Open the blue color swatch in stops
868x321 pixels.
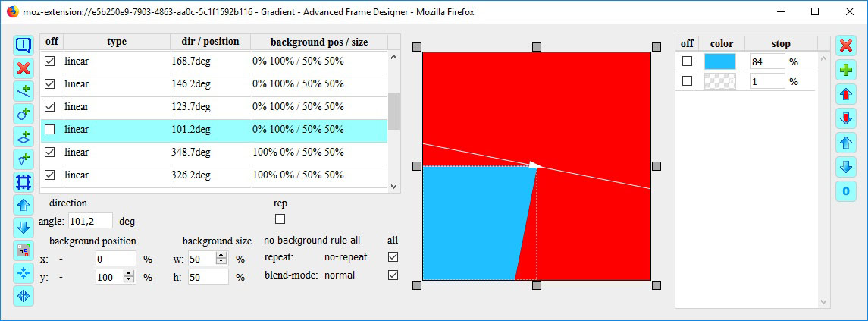(719, 61)
